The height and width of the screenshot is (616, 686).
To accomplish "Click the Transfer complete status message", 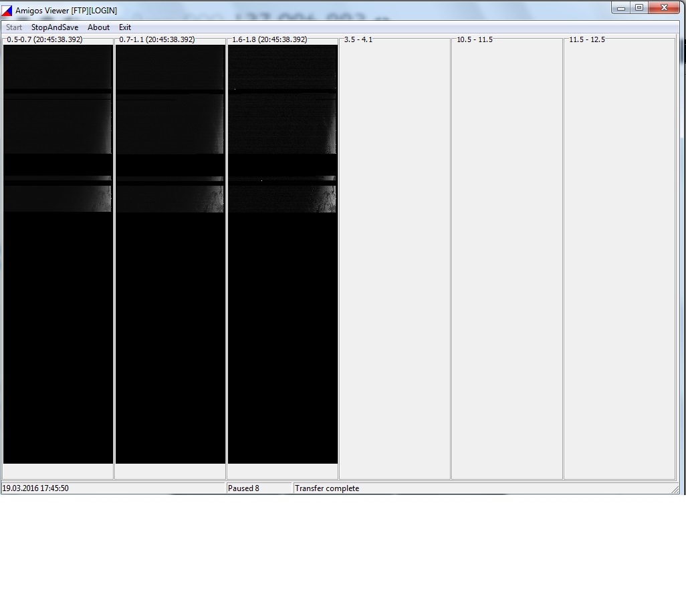I will click(x=327, y=488).
